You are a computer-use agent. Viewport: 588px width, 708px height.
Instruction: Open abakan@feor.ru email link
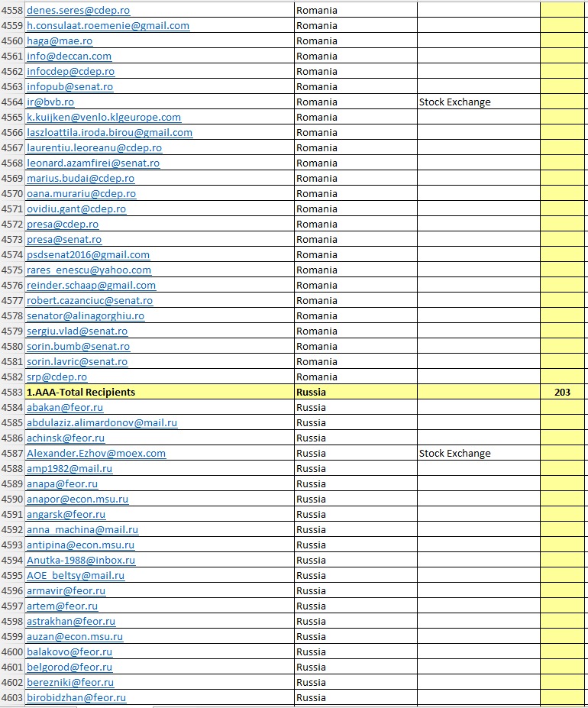click(x=65, y=408)
